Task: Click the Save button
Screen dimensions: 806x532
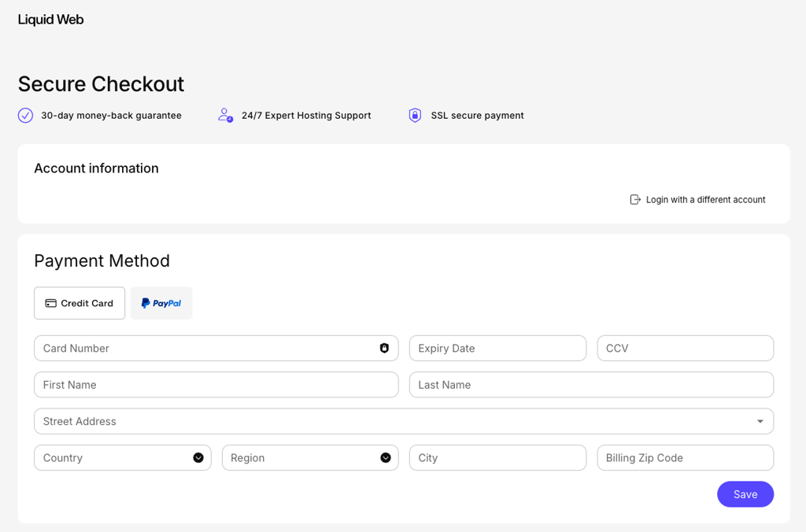Action: 745,494
